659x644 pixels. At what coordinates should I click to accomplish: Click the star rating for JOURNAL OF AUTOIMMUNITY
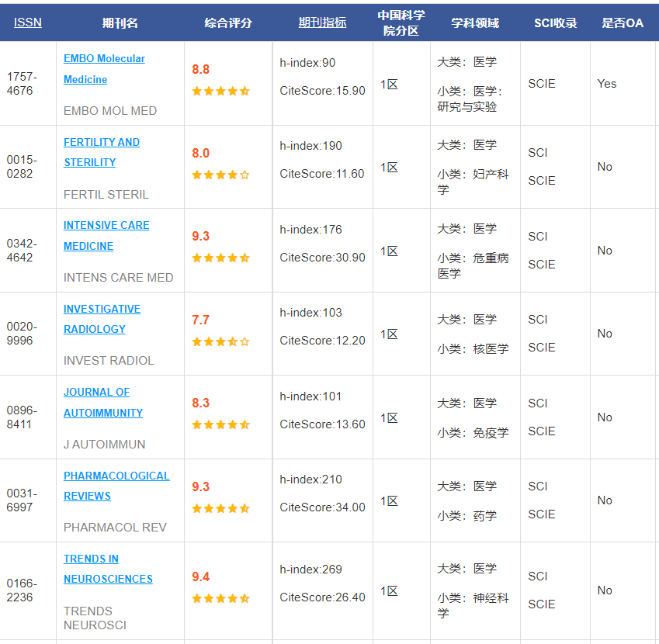point(220,424)
